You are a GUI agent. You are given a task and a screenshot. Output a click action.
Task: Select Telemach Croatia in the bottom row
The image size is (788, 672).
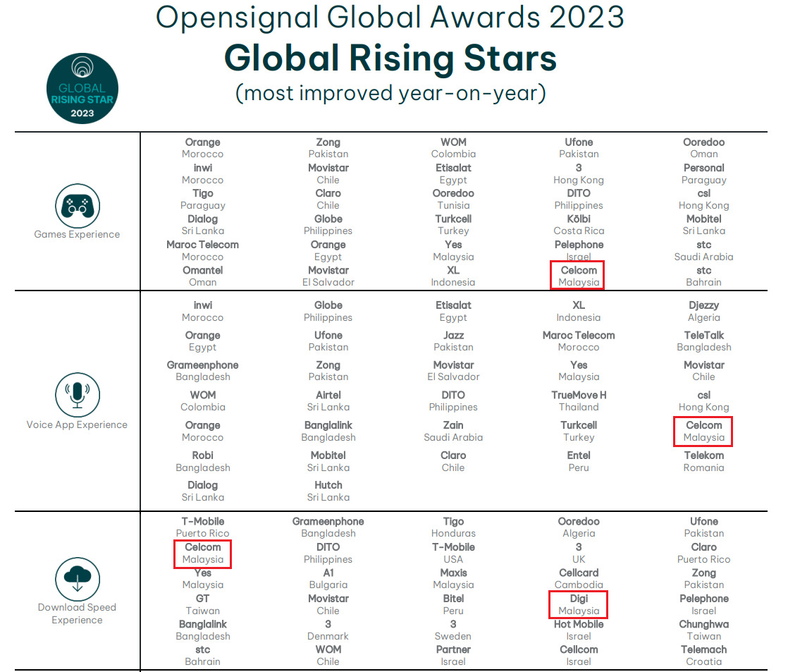(x=703, y=656)
